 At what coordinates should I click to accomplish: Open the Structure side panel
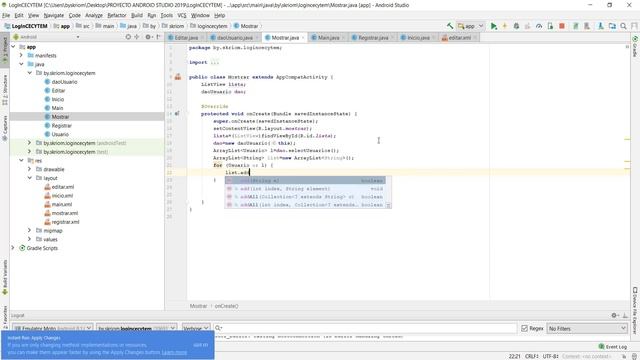pos(5,90)
